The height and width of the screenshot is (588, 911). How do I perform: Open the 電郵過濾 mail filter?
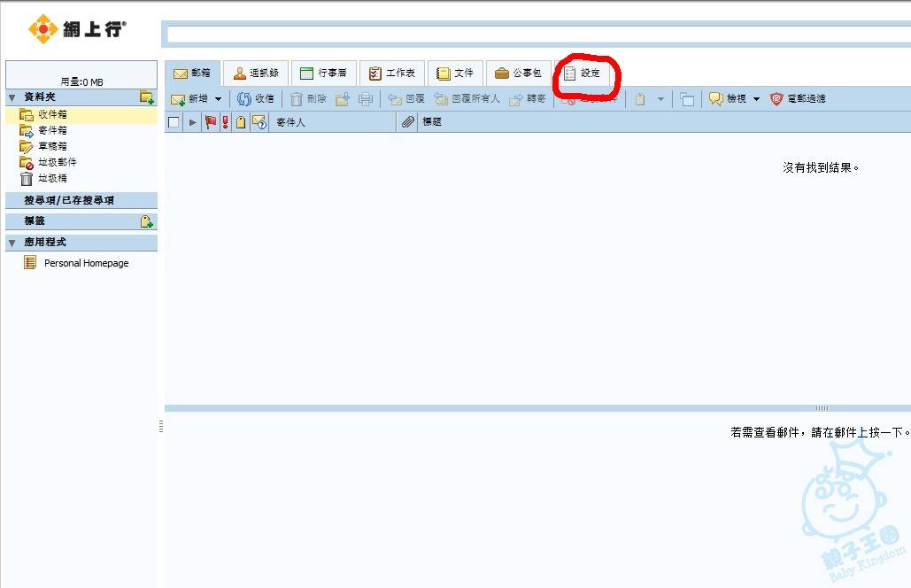point(798,99)
